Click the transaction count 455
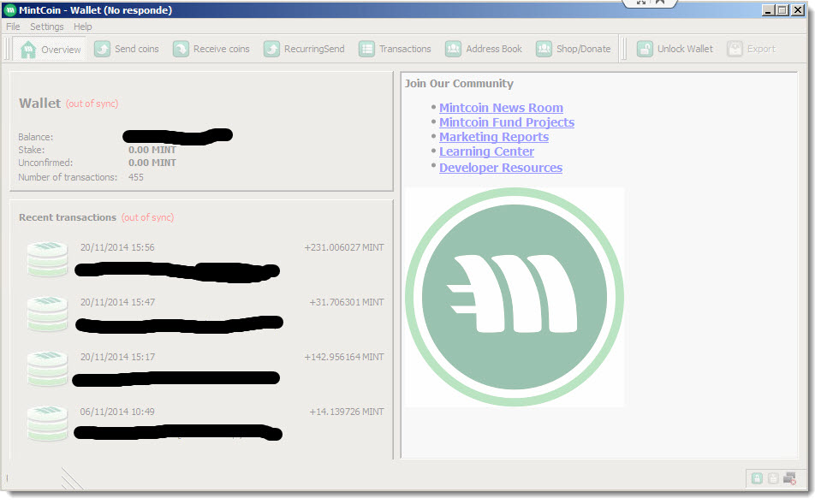This screenshot has width=821, height=504. point(135,177)
